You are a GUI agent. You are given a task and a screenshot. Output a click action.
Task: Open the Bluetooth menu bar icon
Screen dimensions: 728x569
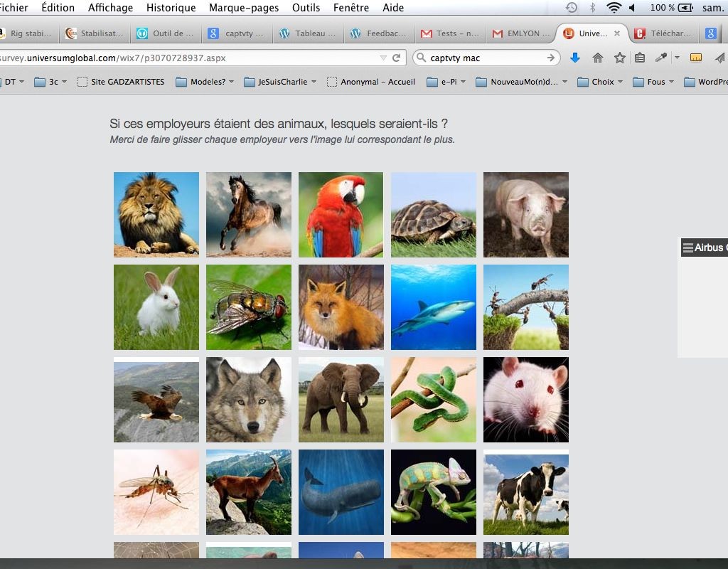pyautogui.click(x=592, y=7)
